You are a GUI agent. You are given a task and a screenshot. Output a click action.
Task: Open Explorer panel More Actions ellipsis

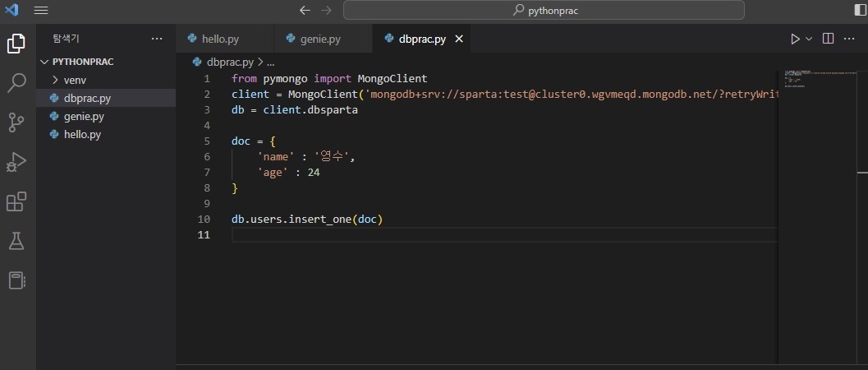[x=157, y=39]
